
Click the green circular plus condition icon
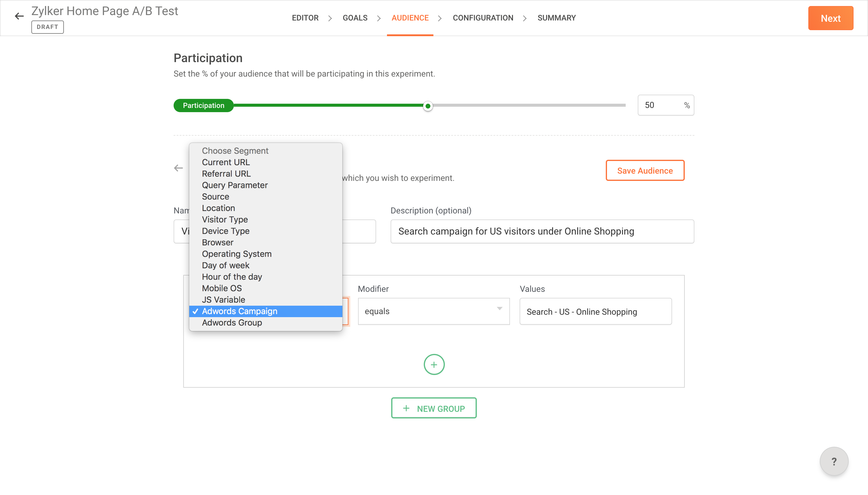434,364
